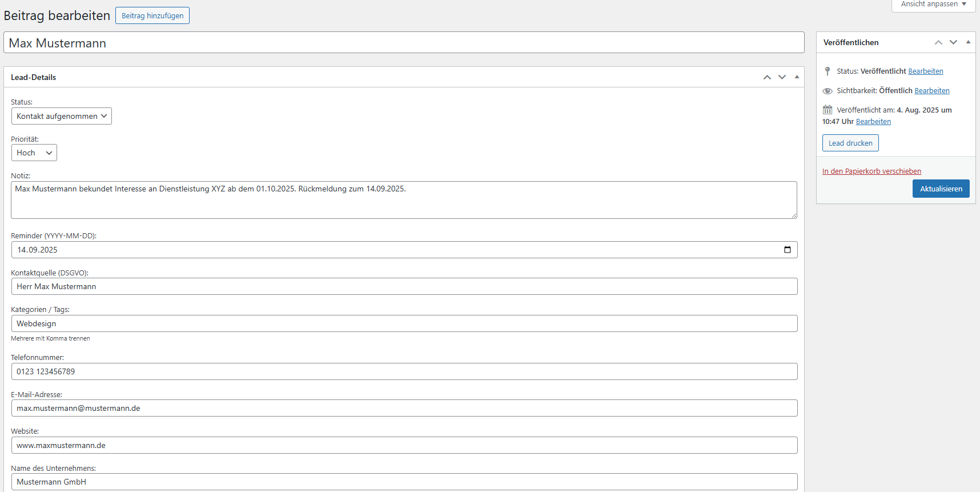Open calendar picker in Reminder field
This screenshot has width=980, height=492.
point(788,250)
